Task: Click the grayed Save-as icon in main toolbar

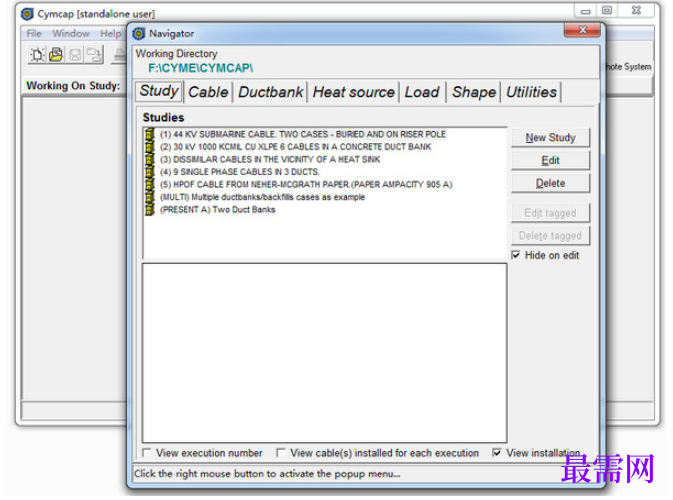Action: point(94,55)
